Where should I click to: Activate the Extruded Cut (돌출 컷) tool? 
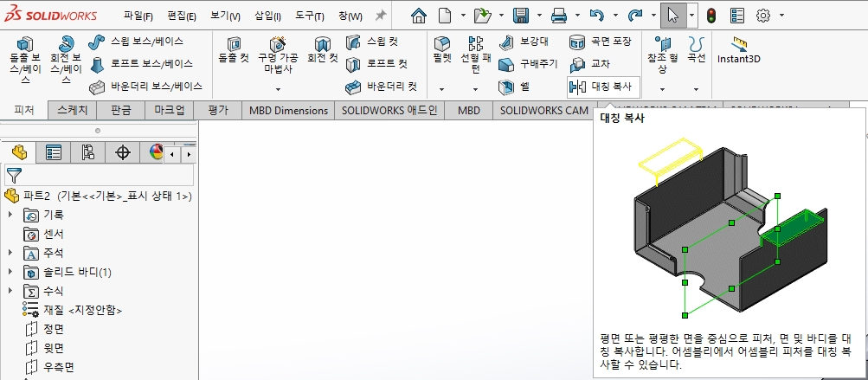coord(235,50)
